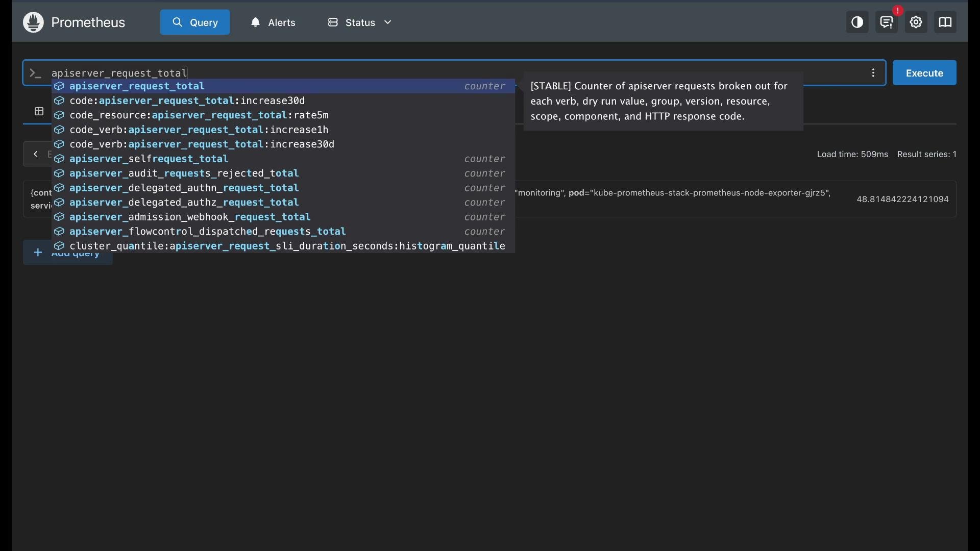The width and height of the screenshot is (980, 551).
Task: Click the Result series: 1 text
Action: click(x=927, y=155)
